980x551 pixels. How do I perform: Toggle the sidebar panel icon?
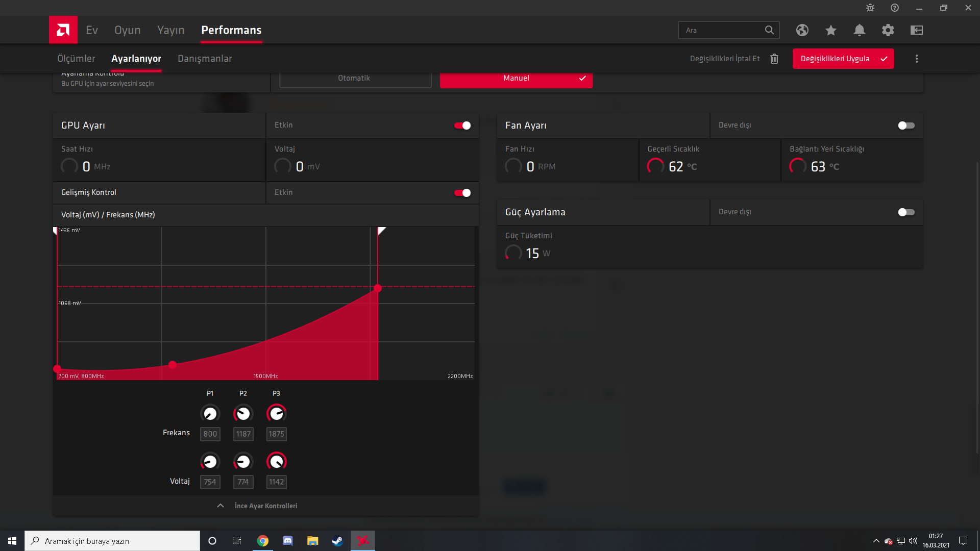[x=917, y=30]
